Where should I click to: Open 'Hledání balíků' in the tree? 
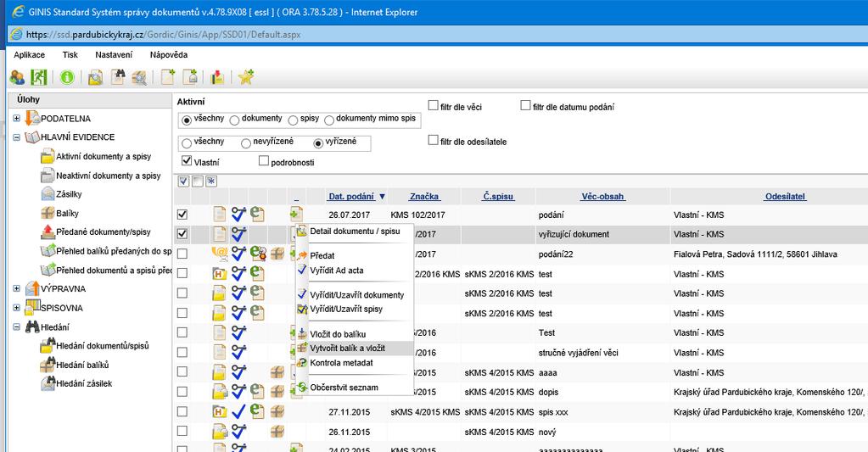tap(82, 366)
